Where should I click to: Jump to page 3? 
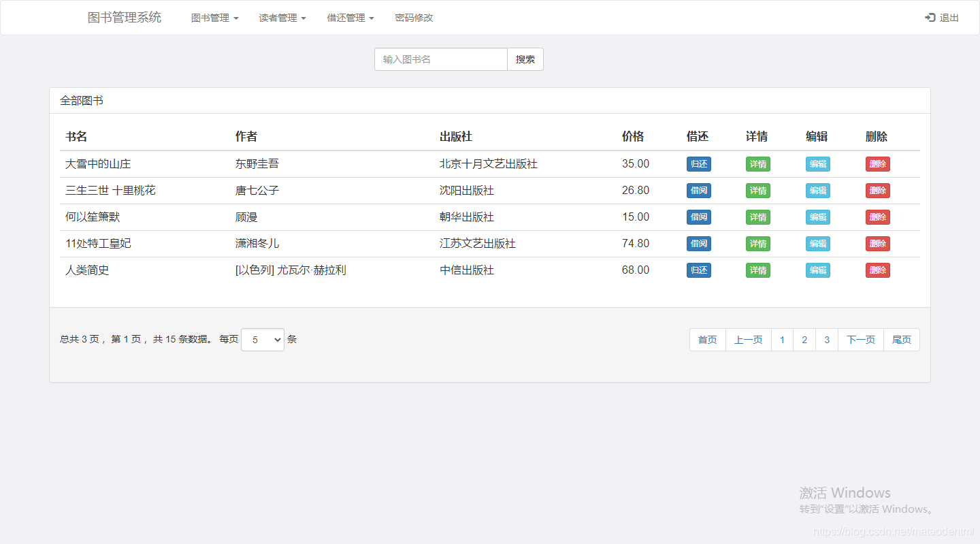tap(827, 340)
